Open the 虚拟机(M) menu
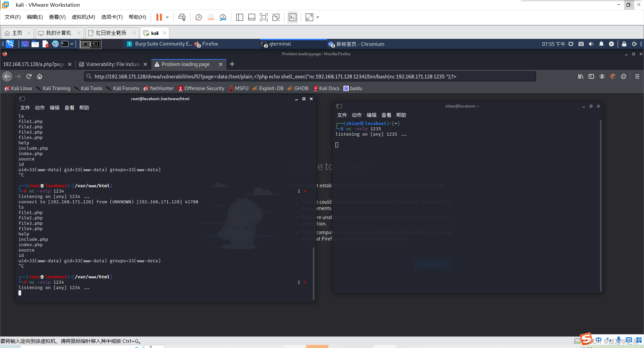The height and width of the screenshot is (348, 644). (83, 17)
